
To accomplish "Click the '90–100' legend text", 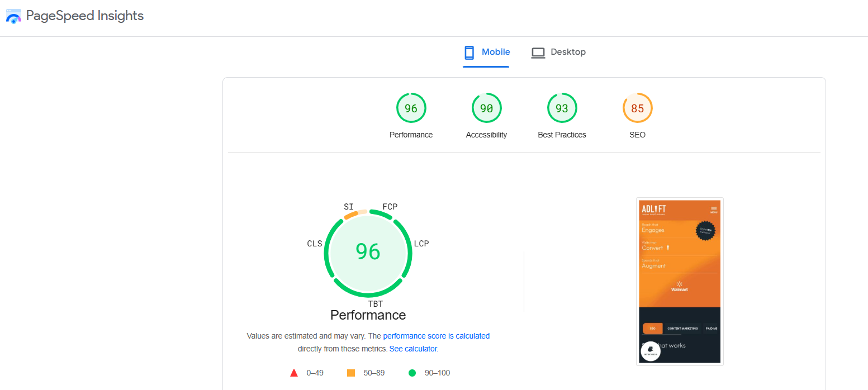I will coord(437,373).
